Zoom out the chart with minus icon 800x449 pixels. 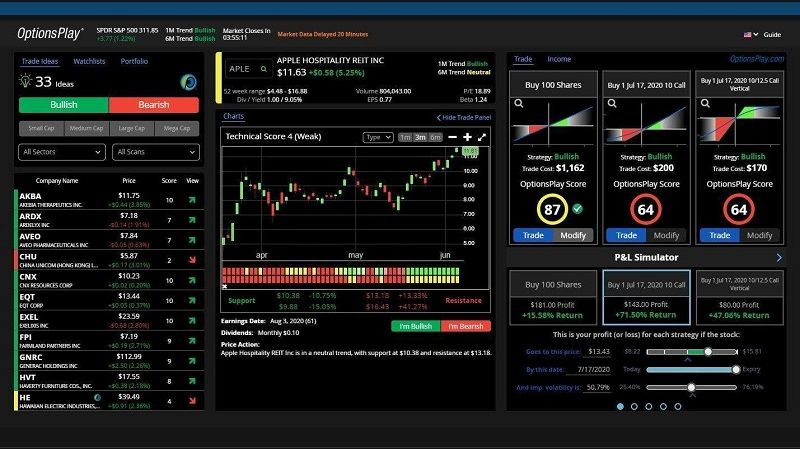click(453, 137)
